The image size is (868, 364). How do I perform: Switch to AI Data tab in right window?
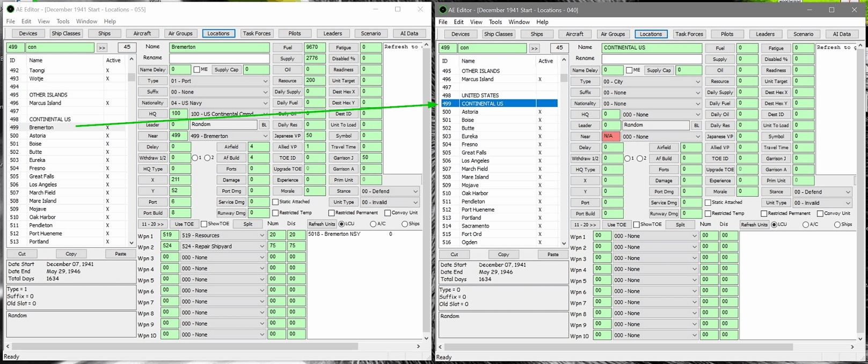(x=842, y=34)
